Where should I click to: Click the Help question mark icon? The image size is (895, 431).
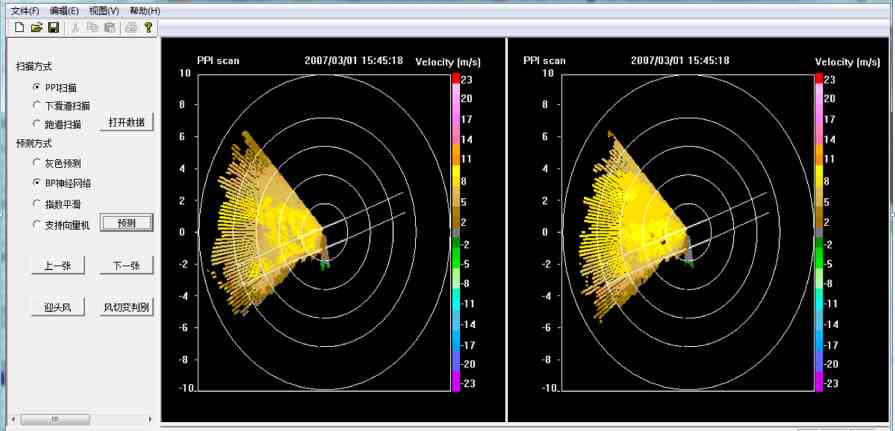148,27
